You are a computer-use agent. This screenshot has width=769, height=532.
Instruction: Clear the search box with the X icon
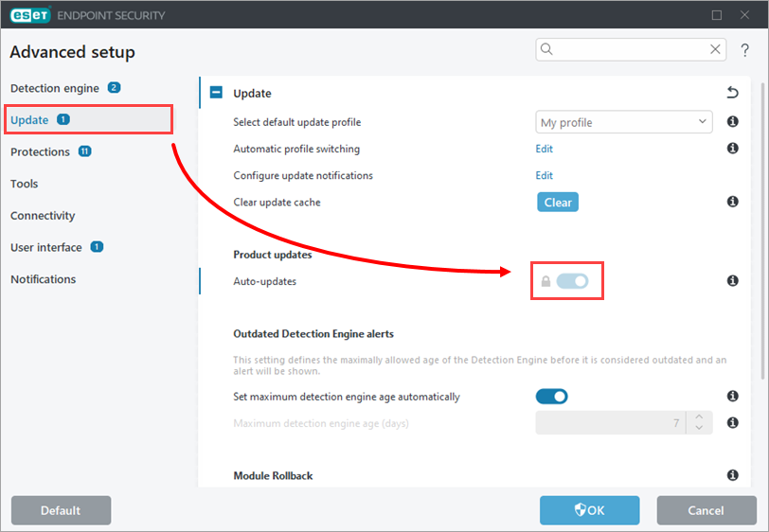coord(716,49)
